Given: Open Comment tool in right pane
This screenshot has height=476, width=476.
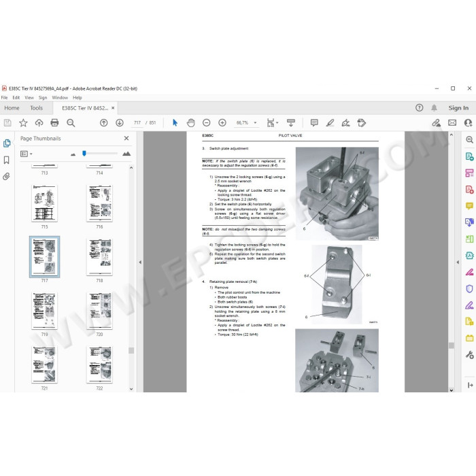Looking at the screenshot, I should pyautogui.click(x=469, y=206).
